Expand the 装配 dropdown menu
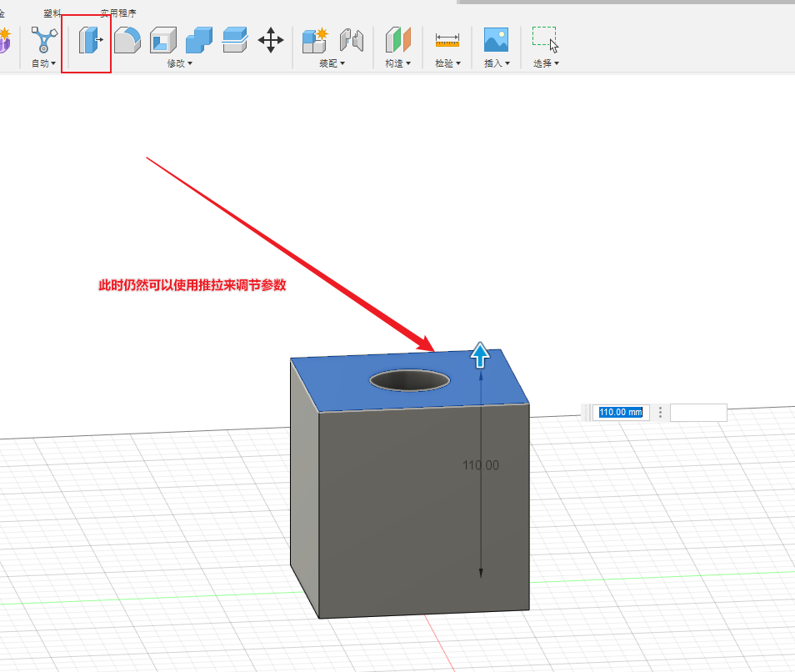Viewport: 795px width, 672px height. 332,63
